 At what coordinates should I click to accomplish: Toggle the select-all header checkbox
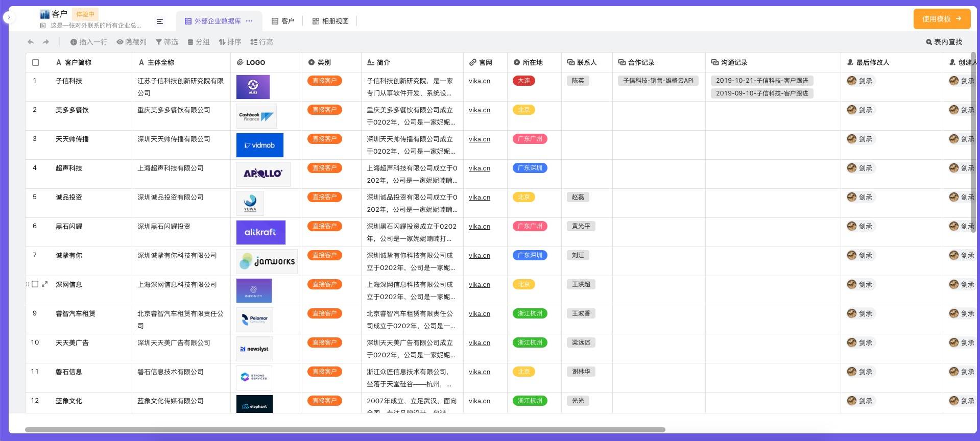click(35, 62)
